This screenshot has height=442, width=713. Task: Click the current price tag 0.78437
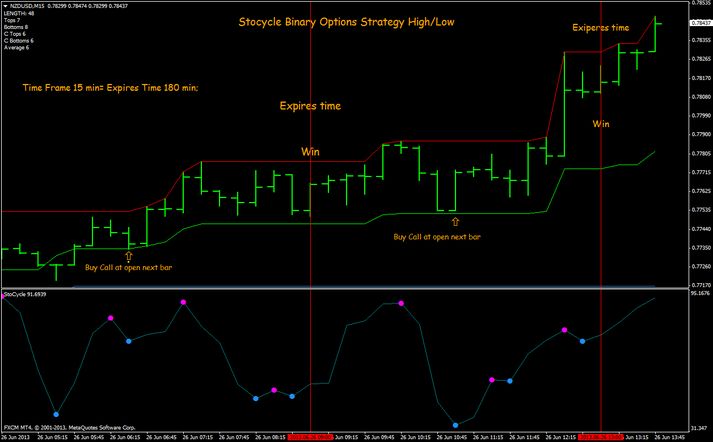[x=701, y=23]
